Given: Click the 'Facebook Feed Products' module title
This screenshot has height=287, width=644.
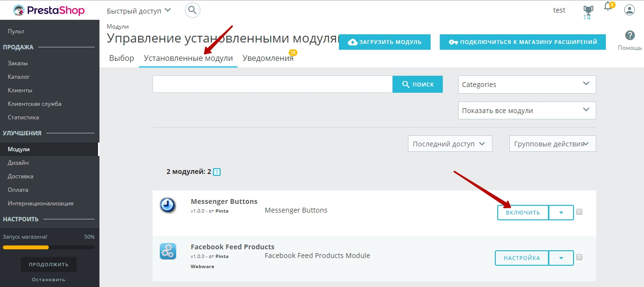Looking at the screenshot, I should click(233, 247).
